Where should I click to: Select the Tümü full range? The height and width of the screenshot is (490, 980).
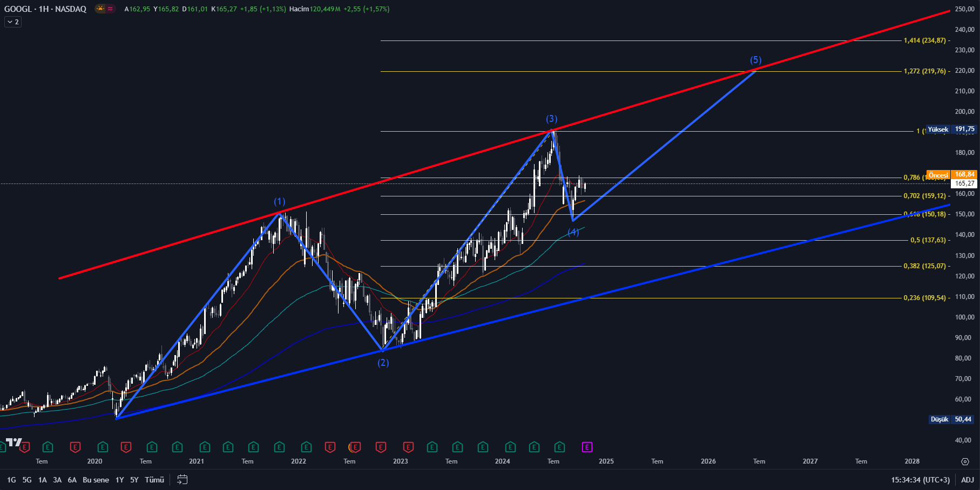[154, 480]
